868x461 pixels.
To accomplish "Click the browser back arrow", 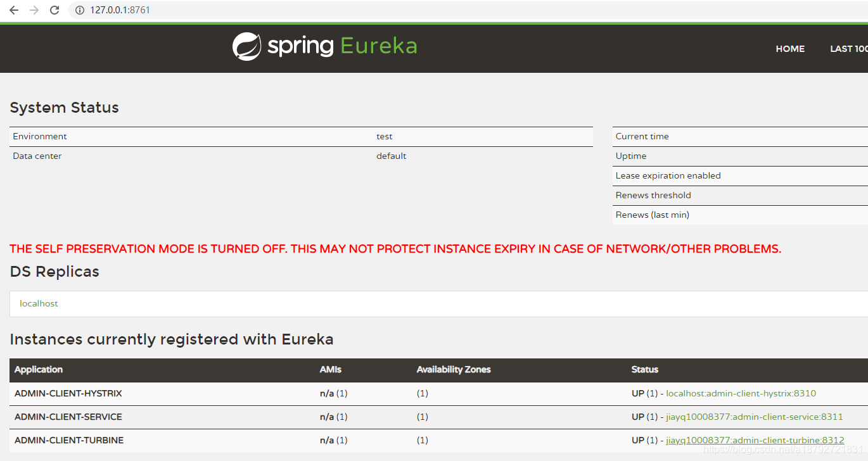I will 14,10.
